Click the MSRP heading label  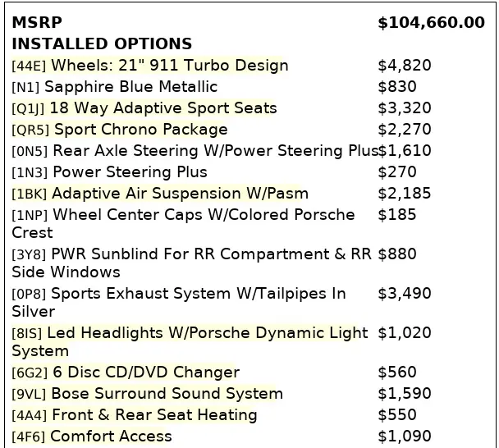coord(36,23)
